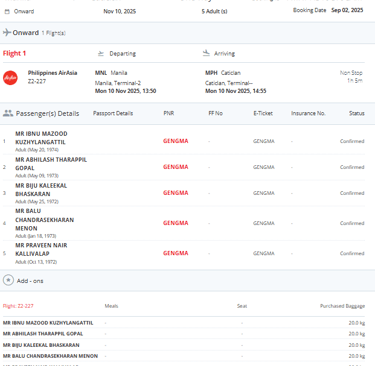Screen dimensions: 375x366
Task: Click the Add-ons star icon
Action: (x=8, y=280)
